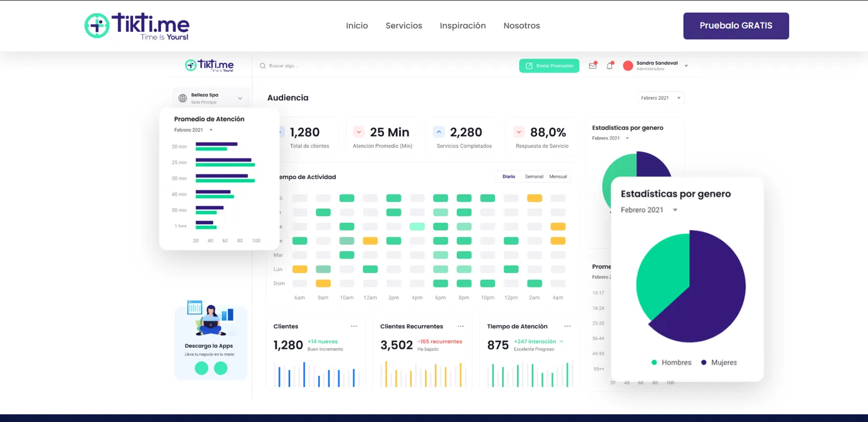Click the Descarga la Apps title
This screenshot has height=422, width=868.
click(x=209, y=346)
